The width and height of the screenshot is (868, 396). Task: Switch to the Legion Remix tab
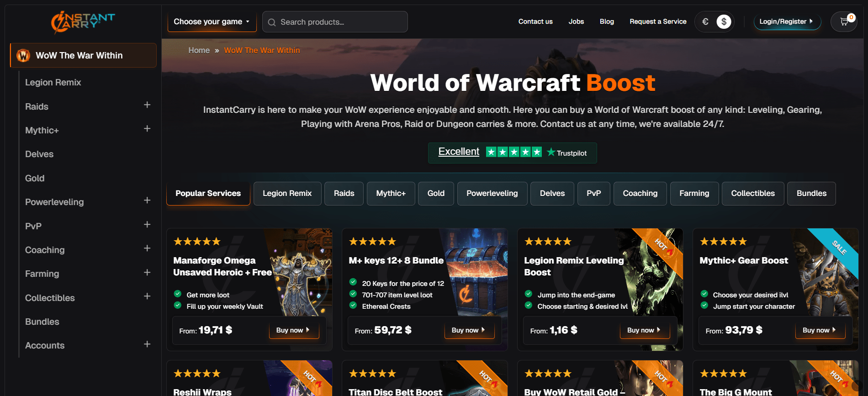(287, 193)
